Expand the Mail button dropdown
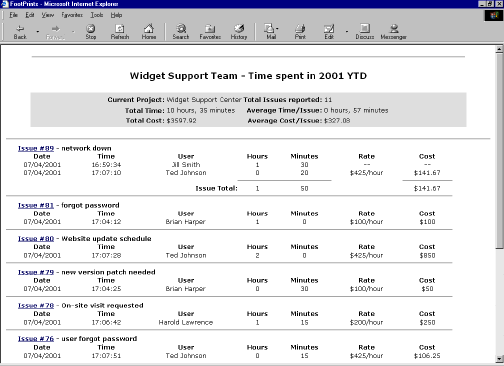Screen dimensions: 504x366 point(277,29)
